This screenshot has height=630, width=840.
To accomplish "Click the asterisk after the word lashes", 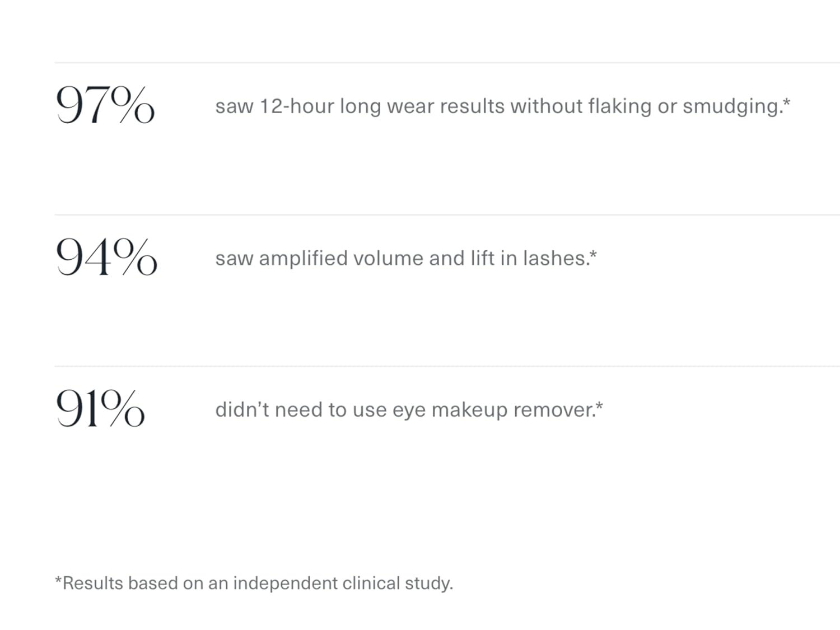I will pos(594,254).
